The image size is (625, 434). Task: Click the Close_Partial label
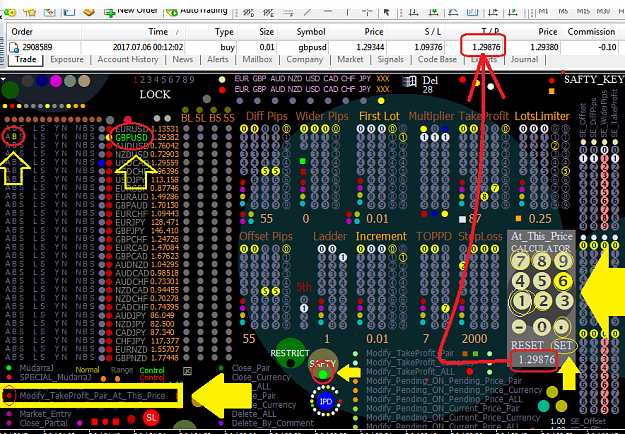43,423
